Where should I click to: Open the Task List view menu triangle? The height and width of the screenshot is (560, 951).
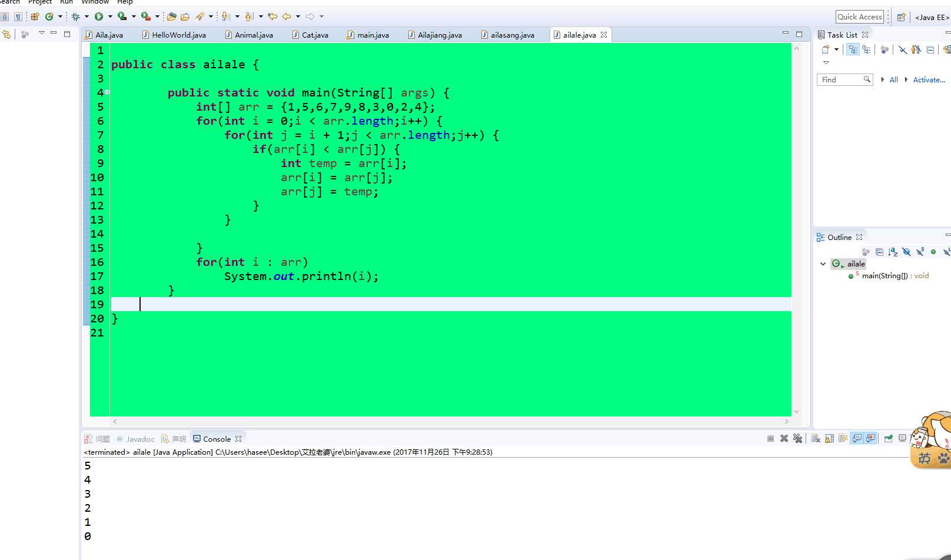click(826, 62)
